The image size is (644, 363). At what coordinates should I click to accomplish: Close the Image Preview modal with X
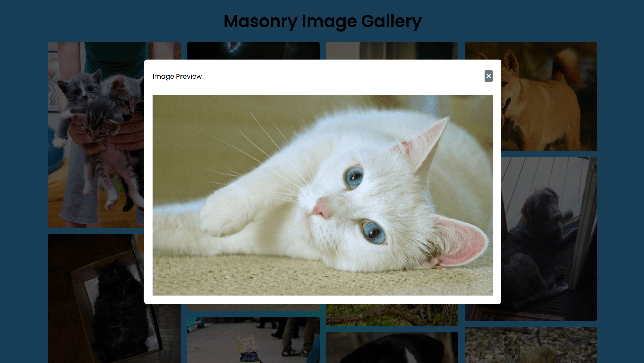tap(488, 76)
